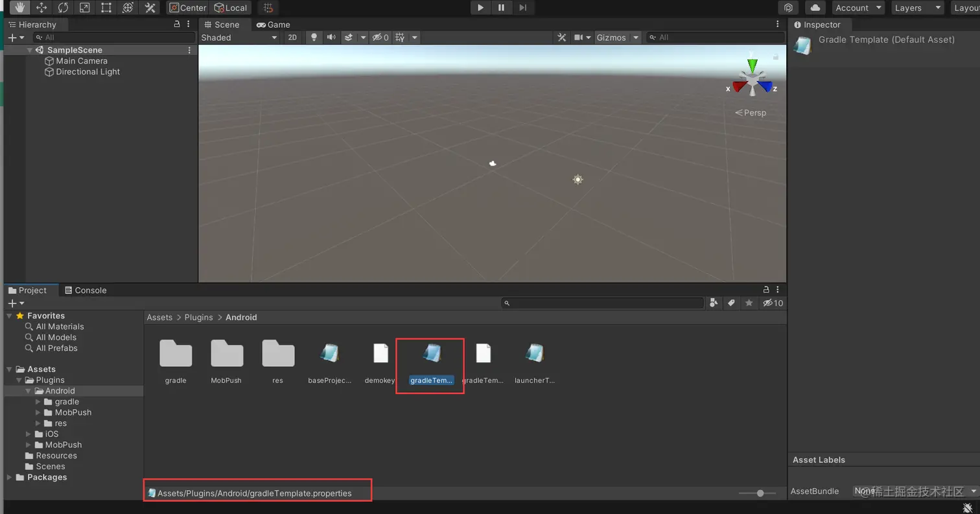Viewport: 980px width, 514px height.
Task: Open custom editor tools wrench icon
Action: point(150,8)
